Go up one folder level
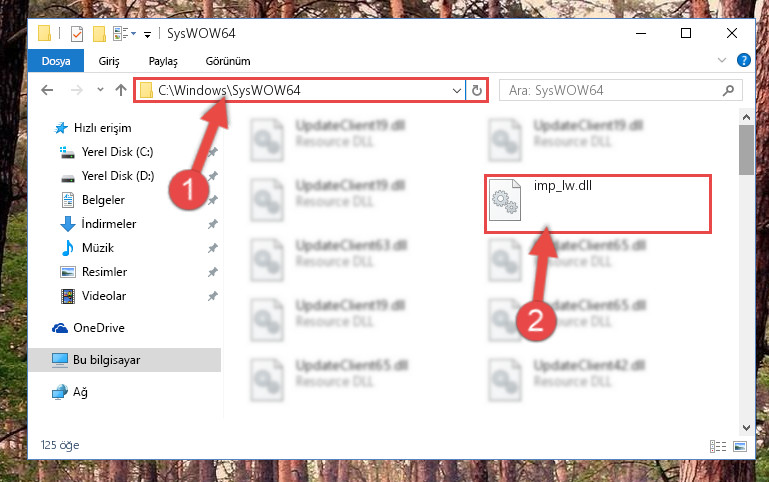The image size is (769, 482). [x=121, y=90]
